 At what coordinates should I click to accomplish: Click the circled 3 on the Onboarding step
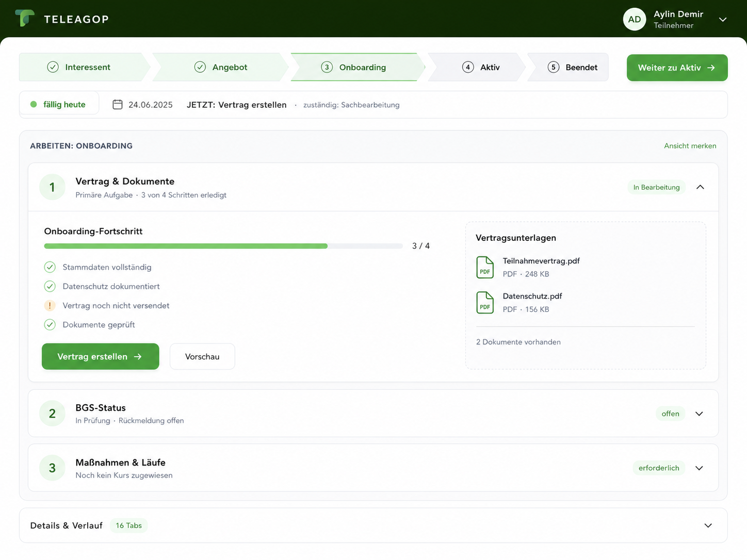click(x=327, y=67)
